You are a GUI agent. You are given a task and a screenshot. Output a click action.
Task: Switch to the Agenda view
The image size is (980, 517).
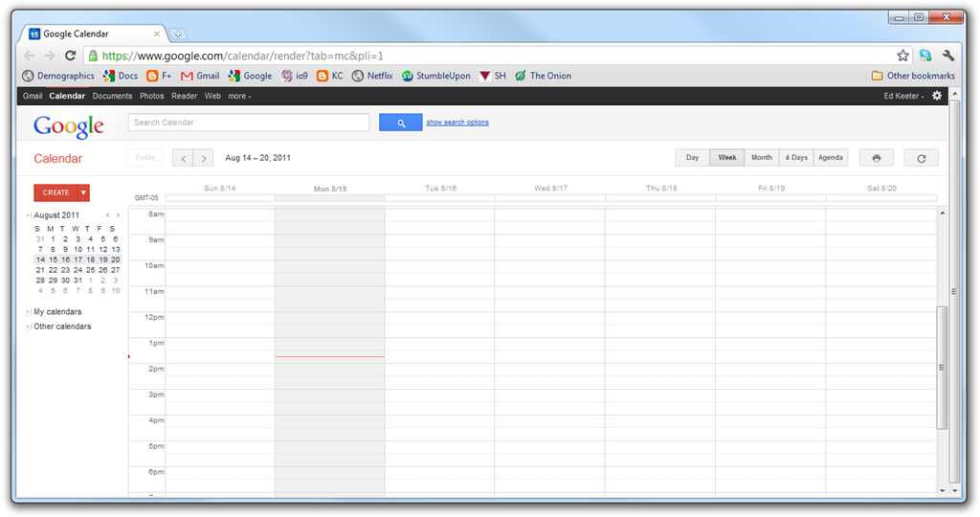[831, 158]
